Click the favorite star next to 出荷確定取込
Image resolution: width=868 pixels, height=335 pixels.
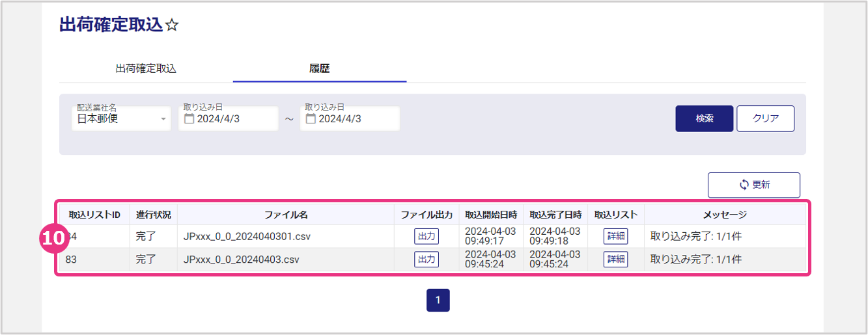pyautogui.click(x=172, y=25)
